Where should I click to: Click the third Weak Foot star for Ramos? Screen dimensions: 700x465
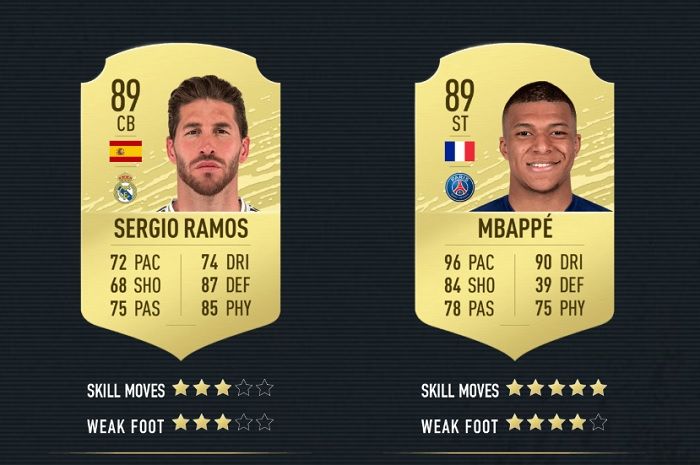tap(223, 422)
